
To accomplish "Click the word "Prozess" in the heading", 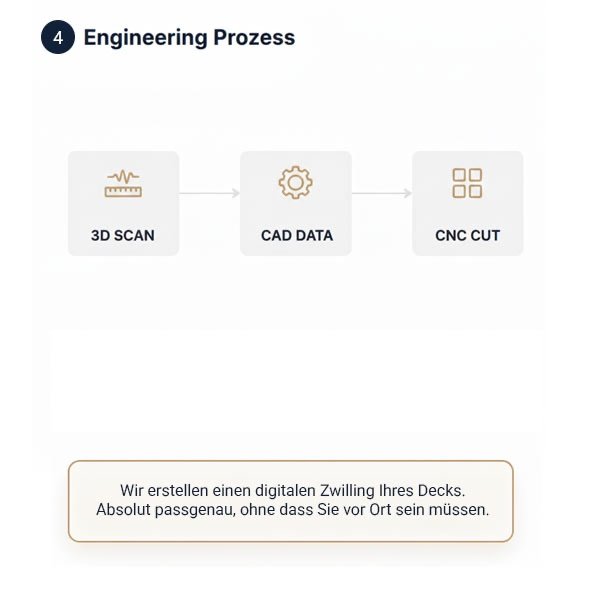I will (x=254, y=38).
